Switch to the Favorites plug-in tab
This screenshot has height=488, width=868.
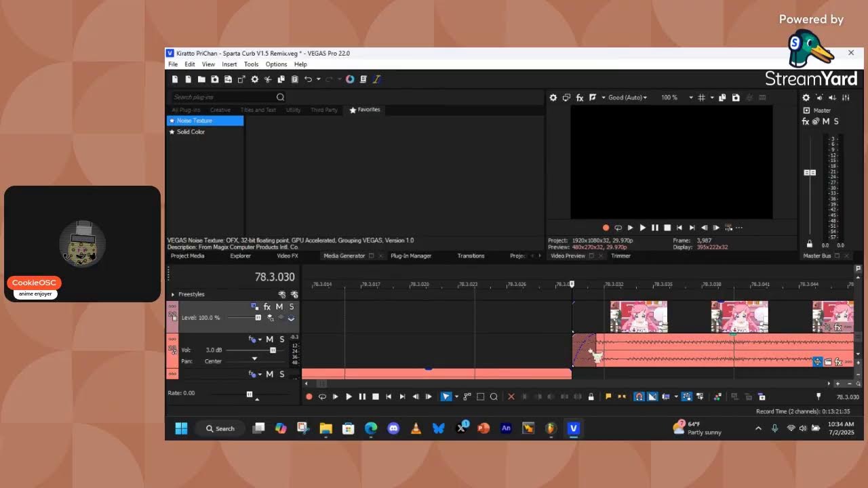pos(365,110)
